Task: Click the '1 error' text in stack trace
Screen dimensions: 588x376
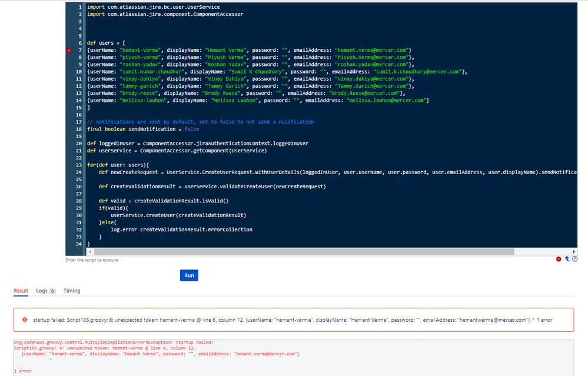Action: click(x=22, y=371)
